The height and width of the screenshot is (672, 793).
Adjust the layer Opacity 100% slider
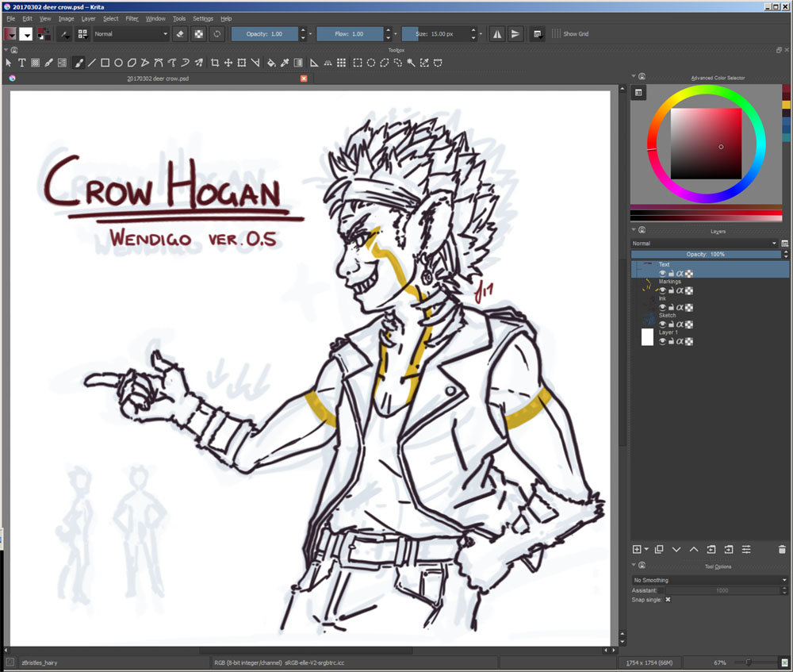coord(706,254)
